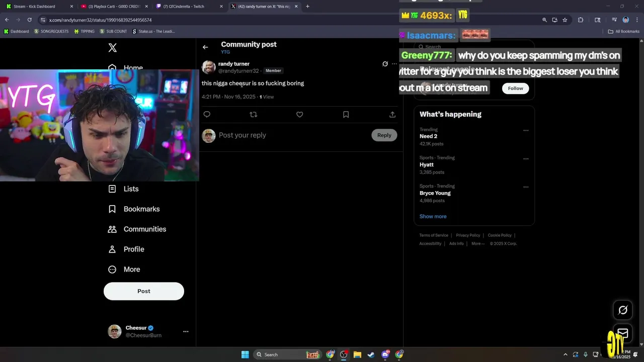The width and height of the screenshot is (644, 362).
Task: Open the Terms of Service footer link
Action: [x=434, y=235]
